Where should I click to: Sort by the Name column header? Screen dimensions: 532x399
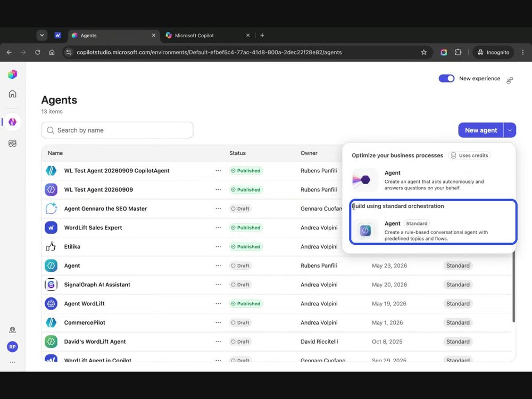click(55, 153)
